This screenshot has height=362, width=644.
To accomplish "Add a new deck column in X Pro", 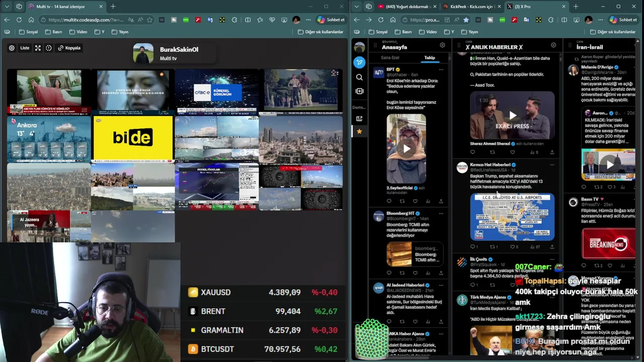I will click(359, 119).
